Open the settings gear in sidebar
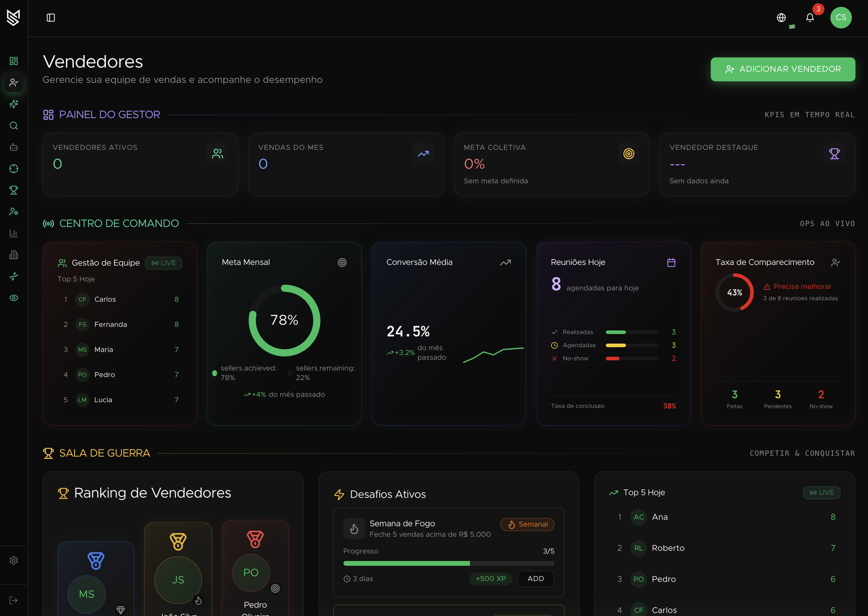Image resolution: width=868 pixels, height=616 pixels. pyautogui.click(x=14, y=560)
